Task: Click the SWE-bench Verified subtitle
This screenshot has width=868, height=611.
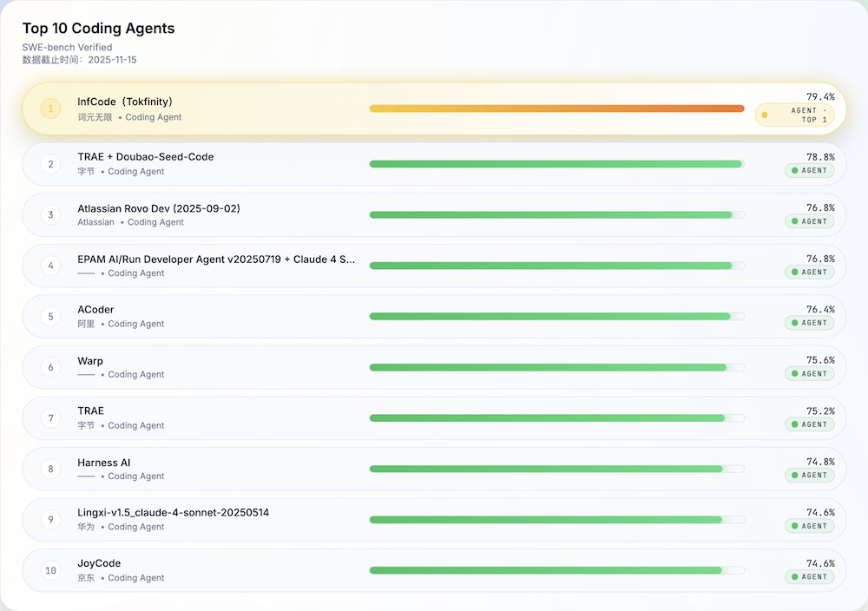Action: click(x=67, y=47)
